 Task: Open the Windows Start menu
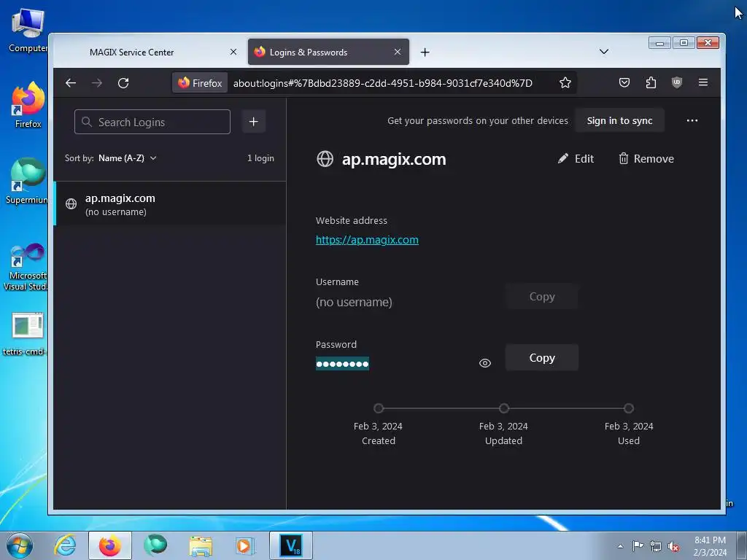[x=20, y=545]
